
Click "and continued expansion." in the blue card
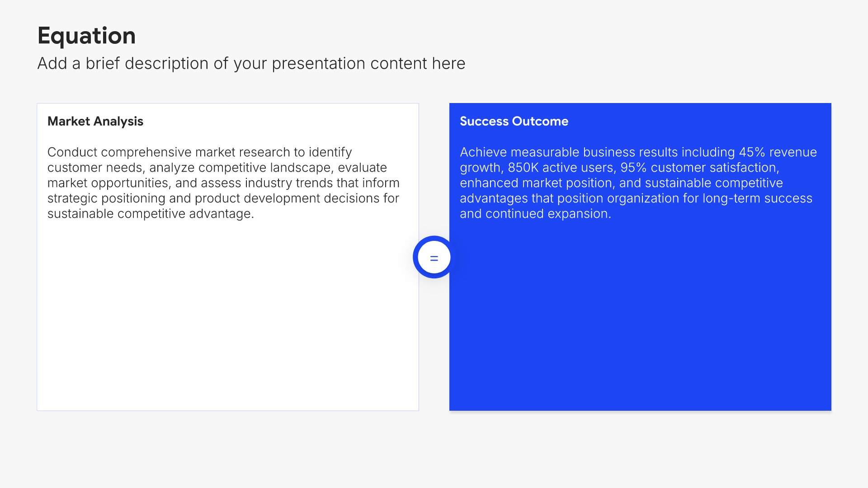tap(535, 214)
